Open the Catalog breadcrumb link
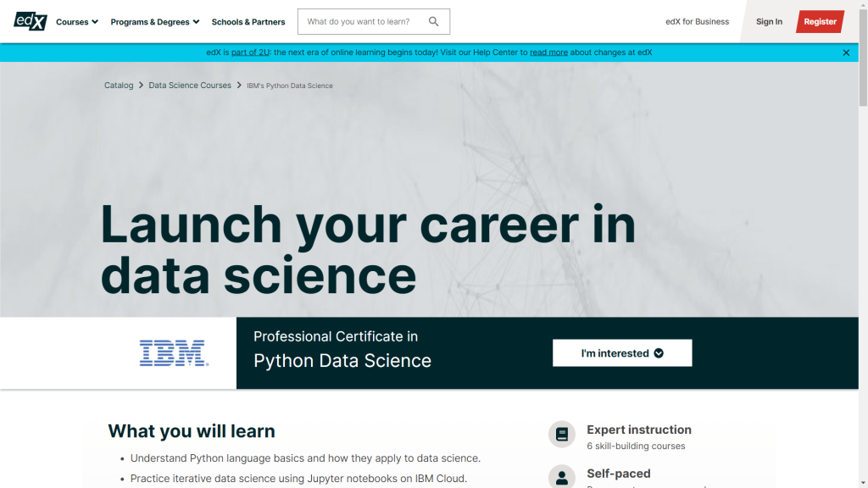 [119, 85]
